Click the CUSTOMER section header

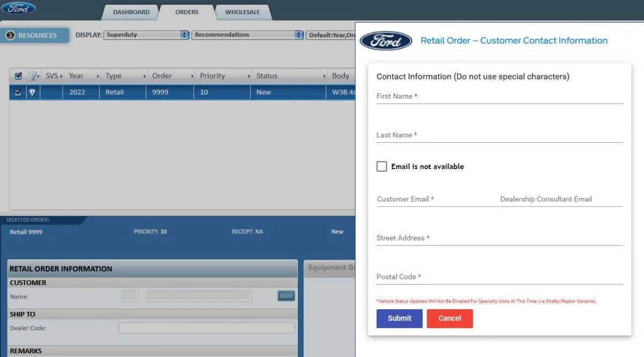[28, 283]
